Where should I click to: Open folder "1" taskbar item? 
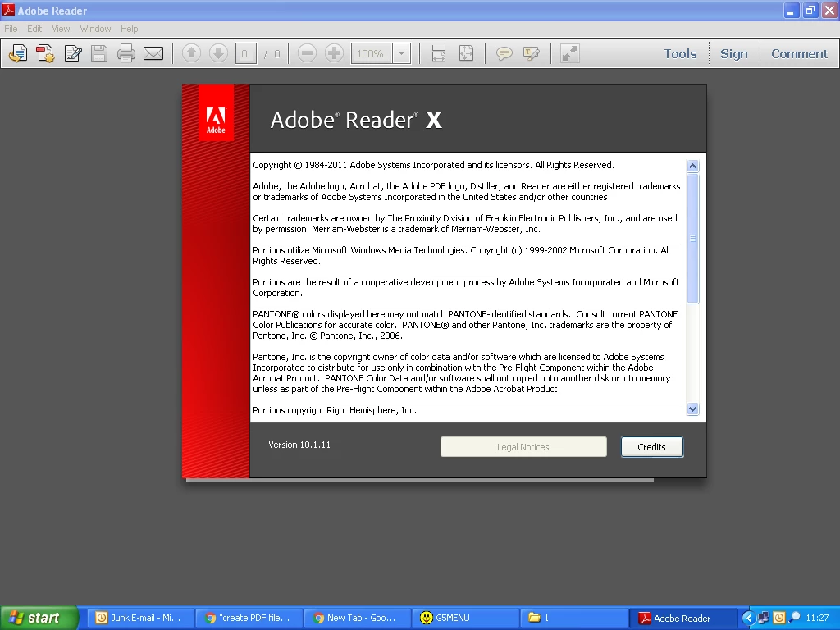tap(573, 618)
